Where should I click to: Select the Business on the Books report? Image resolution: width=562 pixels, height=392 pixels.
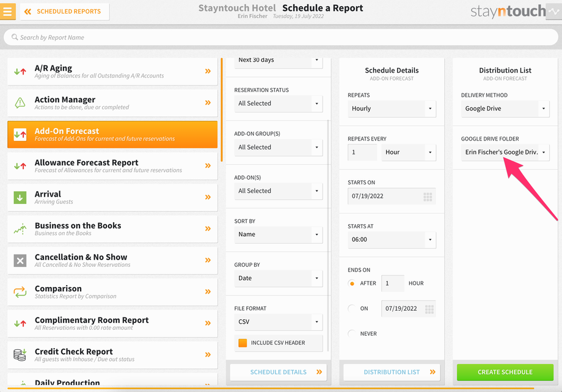click(112, 229)
